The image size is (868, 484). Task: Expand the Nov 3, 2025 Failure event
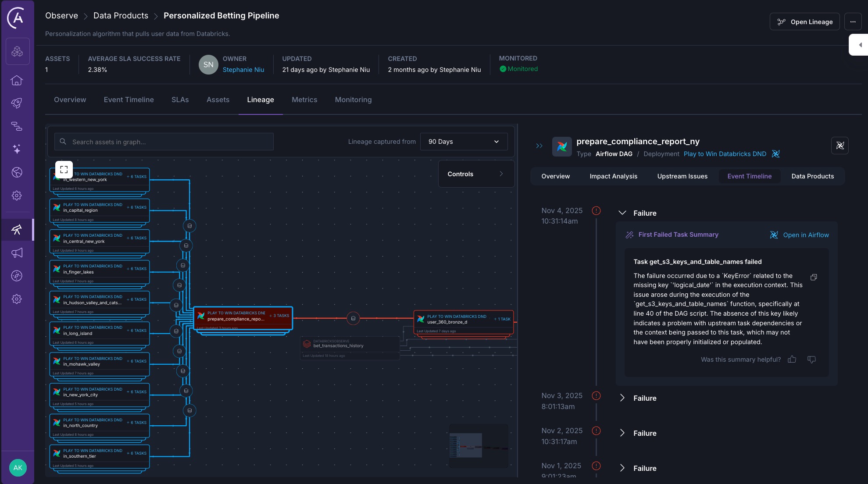click(x=622, y=398)
